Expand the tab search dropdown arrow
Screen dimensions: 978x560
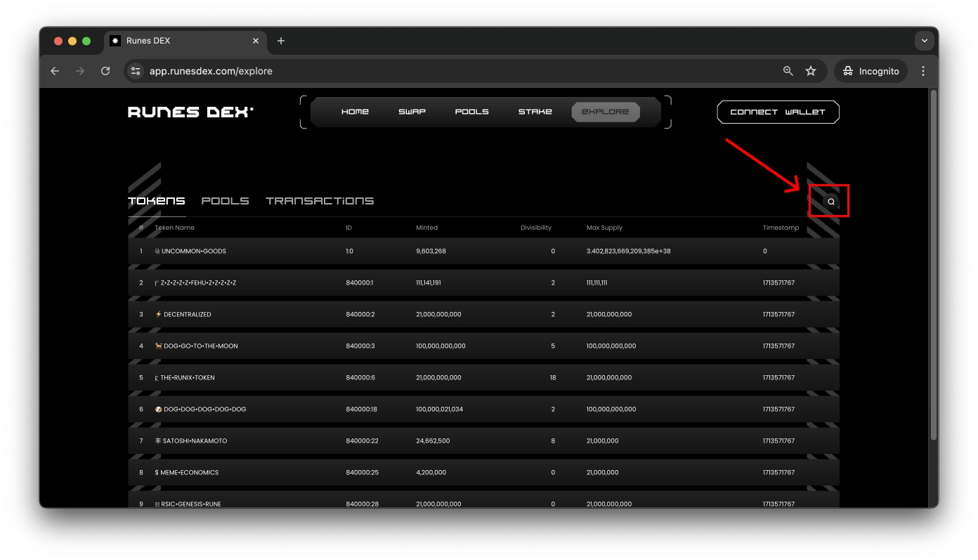pyautogui.click(x=924, y=41)
